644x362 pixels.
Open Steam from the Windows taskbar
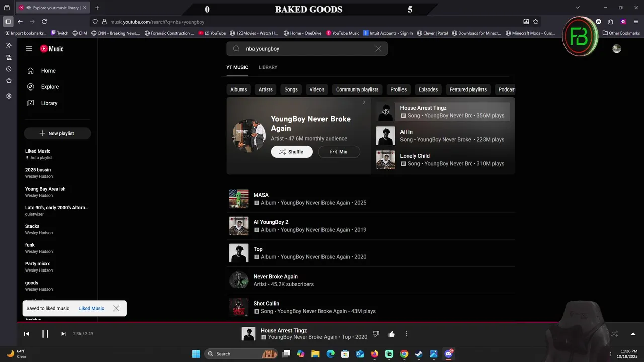(419, 354)
